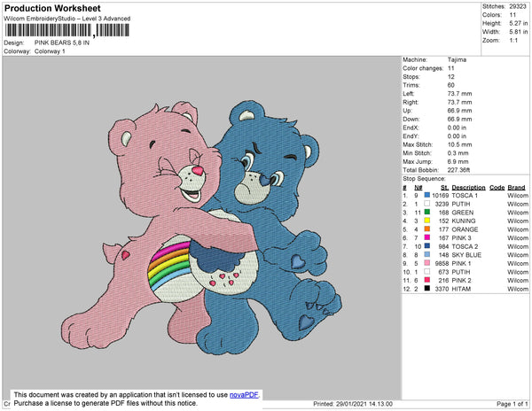Screen dimensions: 532x411
Task: Click the Zoom value 1:1
Action: (x=513, y=41)
